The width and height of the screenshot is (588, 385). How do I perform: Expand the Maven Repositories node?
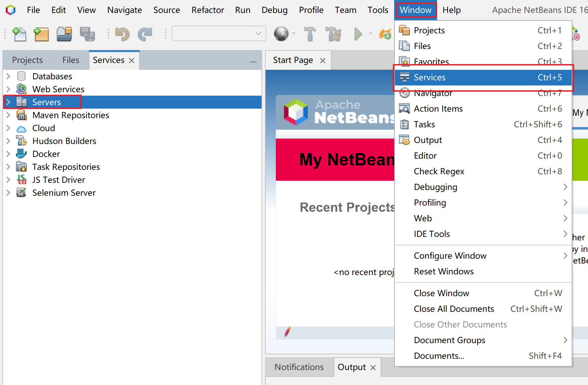point(9,115)
